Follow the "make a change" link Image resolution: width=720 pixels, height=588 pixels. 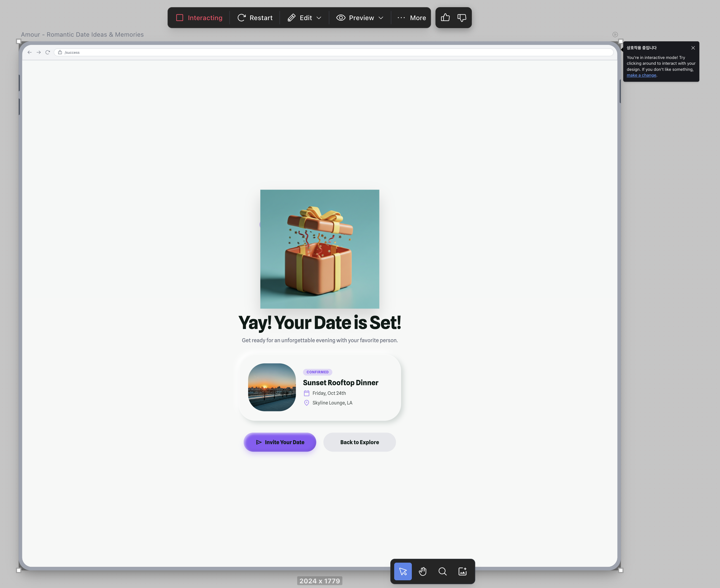tap(641, 75)
